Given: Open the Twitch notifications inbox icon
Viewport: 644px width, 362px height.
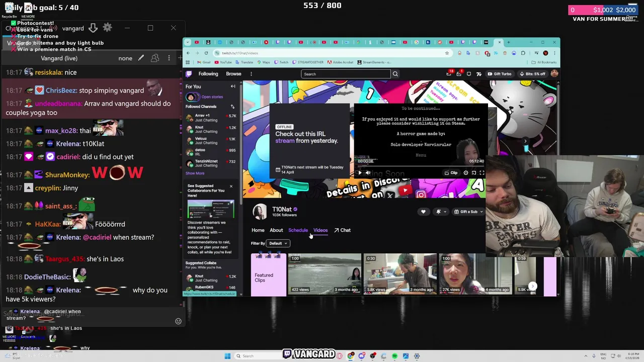Looking at the screenshot, I should pyautogui.click(x=459, y=74).
